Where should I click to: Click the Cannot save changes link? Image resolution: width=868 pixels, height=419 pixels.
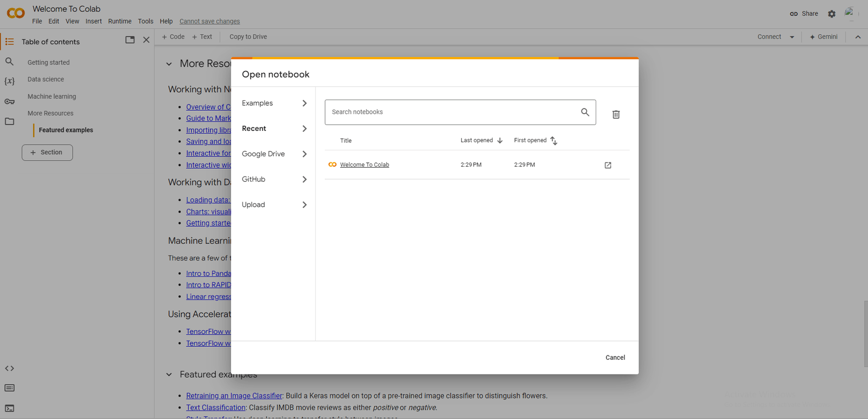coord(209,22)
